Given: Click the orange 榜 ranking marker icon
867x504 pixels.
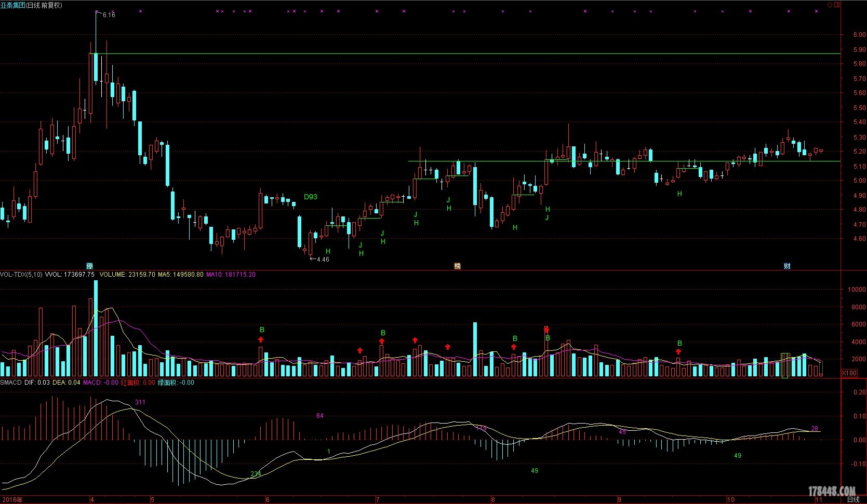Looking at the screenshot, I should click(457, 266).
